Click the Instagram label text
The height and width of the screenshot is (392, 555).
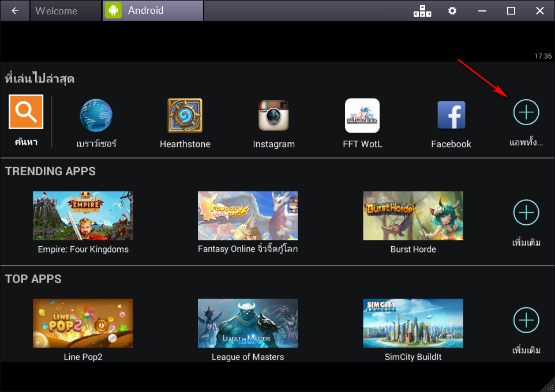273,144
